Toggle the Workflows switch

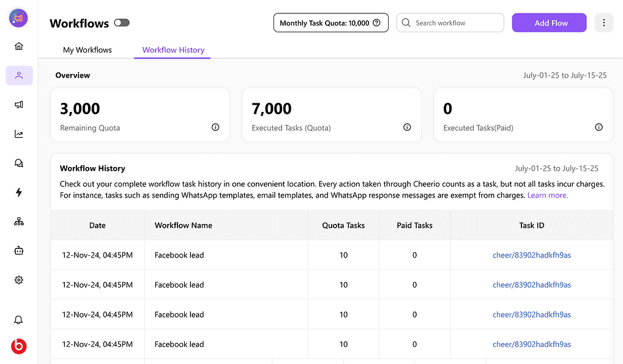click(x=122, y=23)
